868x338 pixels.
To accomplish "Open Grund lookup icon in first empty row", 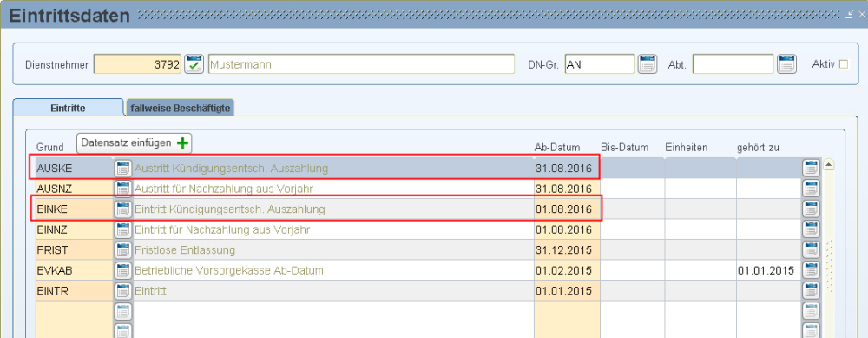I will tap(123, 311).
